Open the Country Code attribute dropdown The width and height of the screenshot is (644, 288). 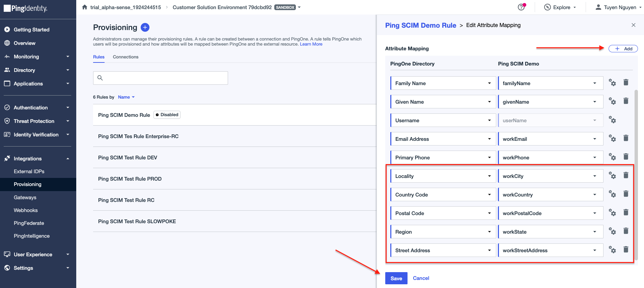click(x=443, y=194)
